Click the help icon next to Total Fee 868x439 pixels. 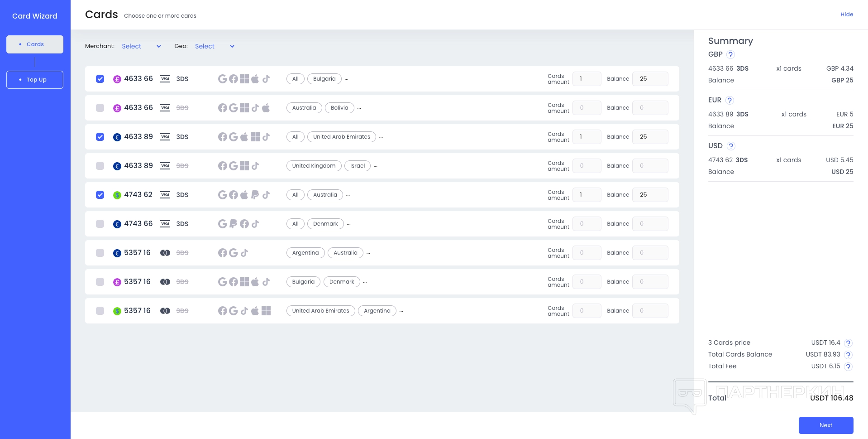coord(849,367)
